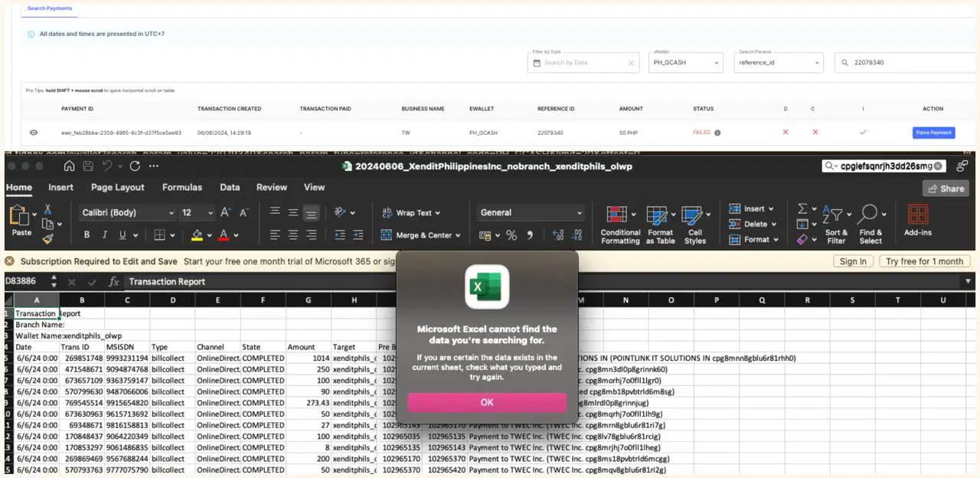
Task: Toggle Underline formatting
Action: point(123,235)
